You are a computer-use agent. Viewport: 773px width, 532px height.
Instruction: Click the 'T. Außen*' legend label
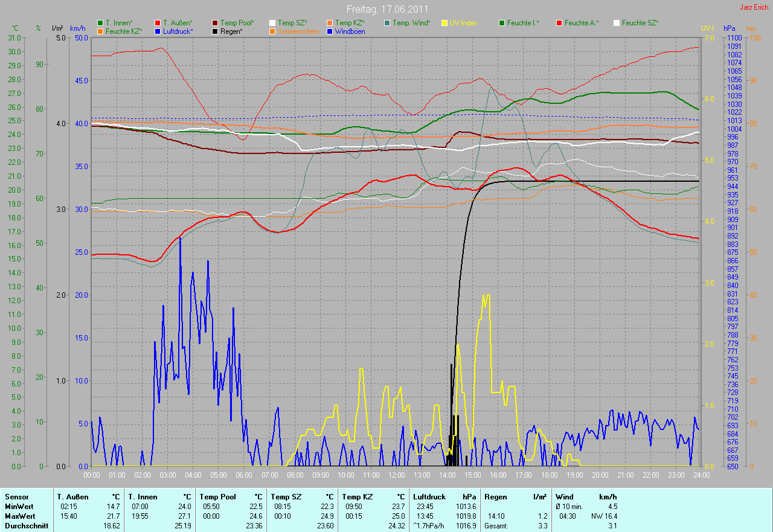tap(178, 23)
